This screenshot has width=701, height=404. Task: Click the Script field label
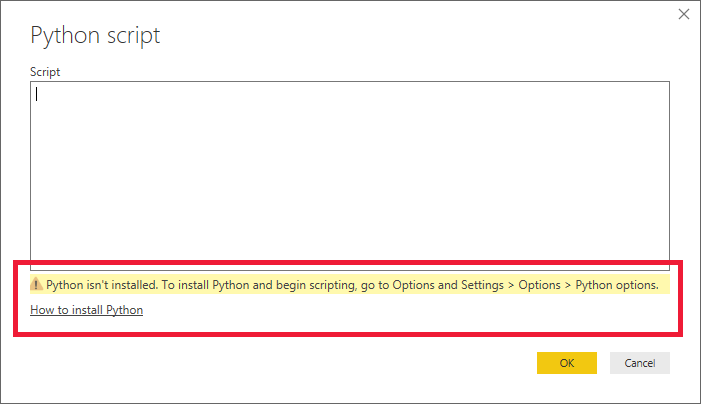coord(45,72)
